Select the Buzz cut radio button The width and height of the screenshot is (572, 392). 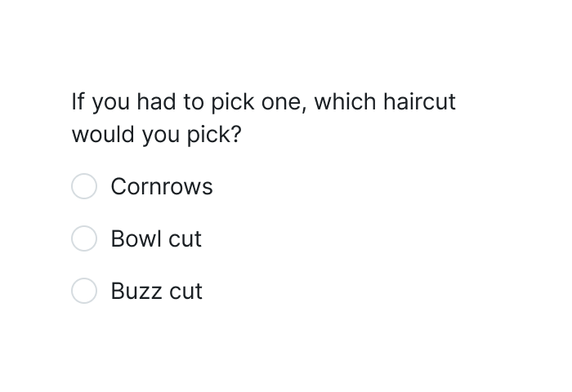tap(84, 291)
